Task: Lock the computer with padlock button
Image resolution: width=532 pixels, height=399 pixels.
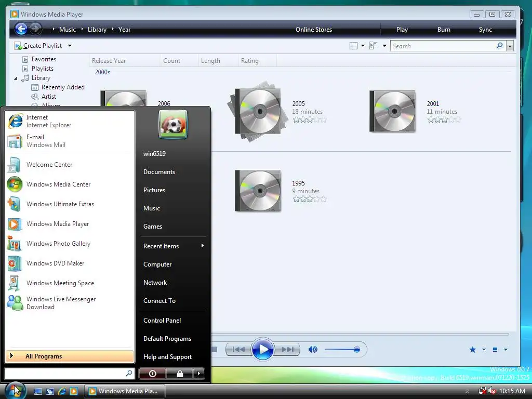Action: point(179,374)
